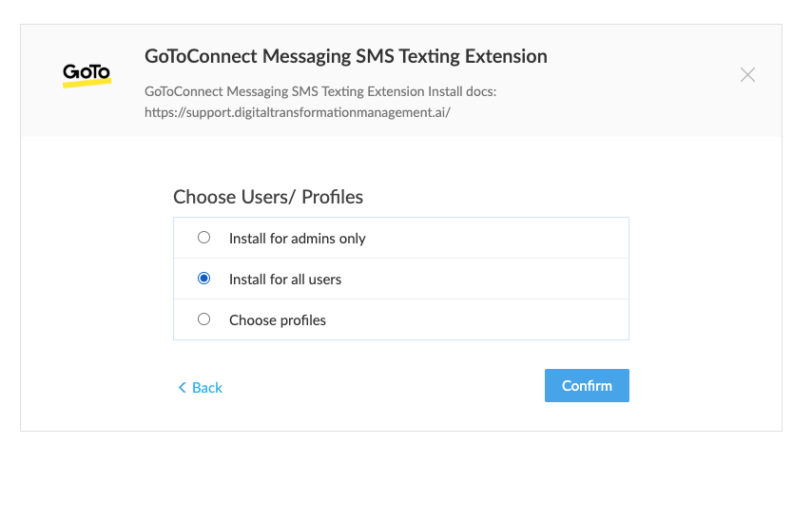Viewport: 812px width, 522px height.
Task: Click the GoToConnect Messaging SMS Texting Extension title
Action: (x=345, y=56)
